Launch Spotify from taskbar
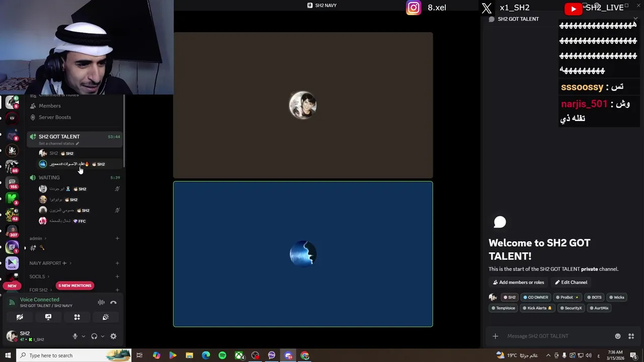Viewport: 644px width, 362px height. pyautogui.click(x=222, y=355)
